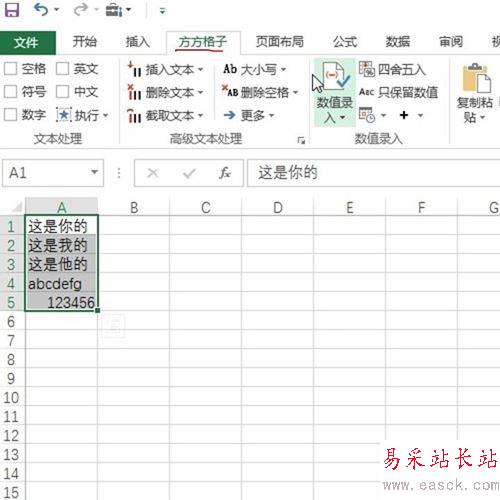Click the 截取文本 icon
The height and width of the screenshot is (500, 500).
[135, 115]
